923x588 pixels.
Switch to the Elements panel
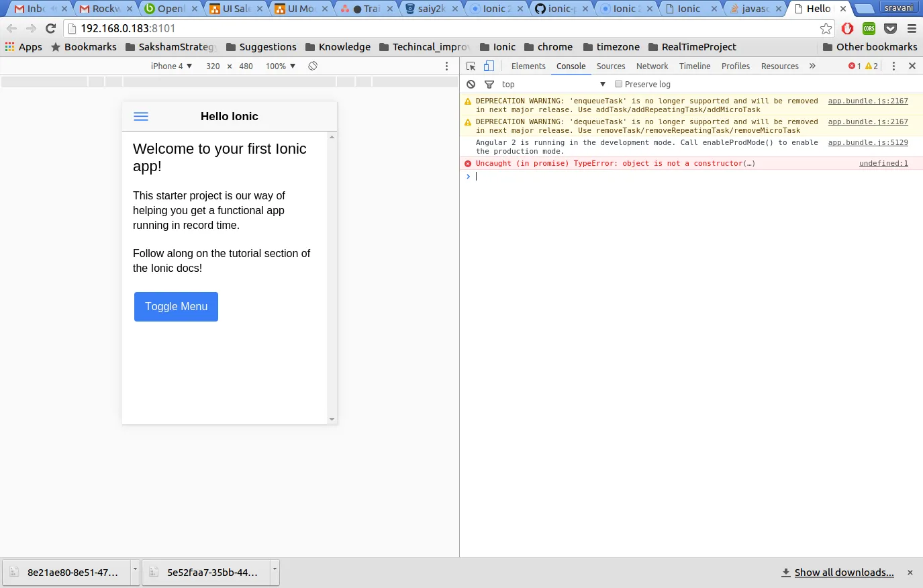(528, 66)
